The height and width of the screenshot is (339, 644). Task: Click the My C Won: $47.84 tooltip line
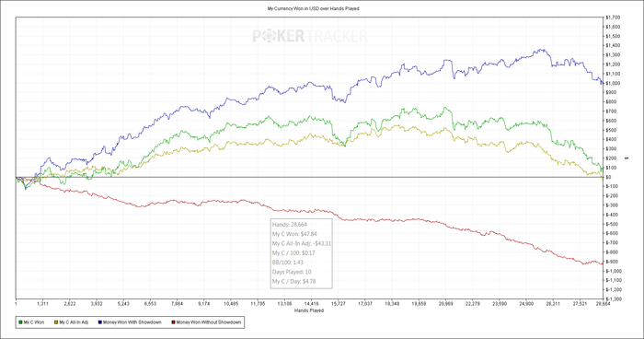(294, 234)
